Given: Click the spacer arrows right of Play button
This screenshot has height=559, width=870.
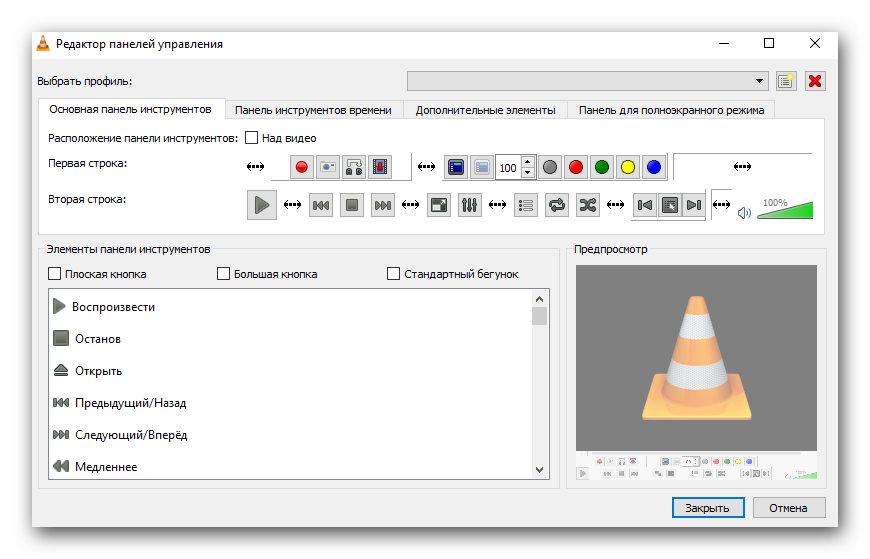Looking at the screenshot, I should (x=292, y=205).
